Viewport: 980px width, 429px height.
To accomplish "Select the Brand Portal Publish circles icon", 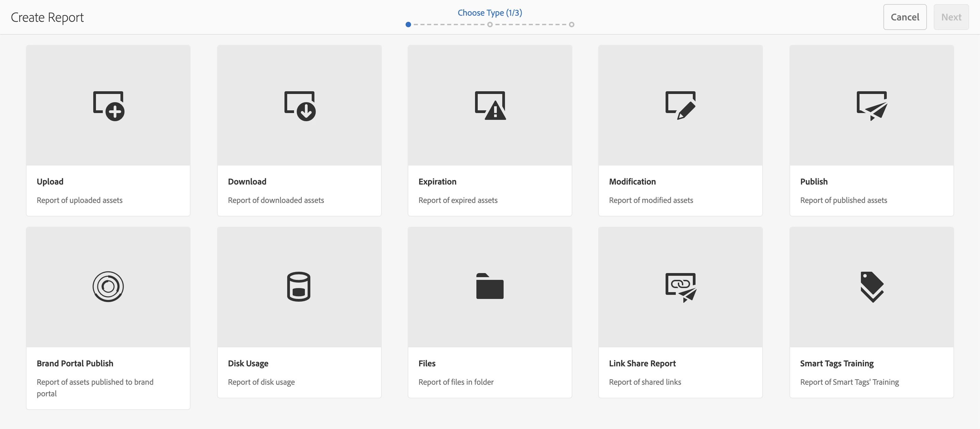I will 108,287.
